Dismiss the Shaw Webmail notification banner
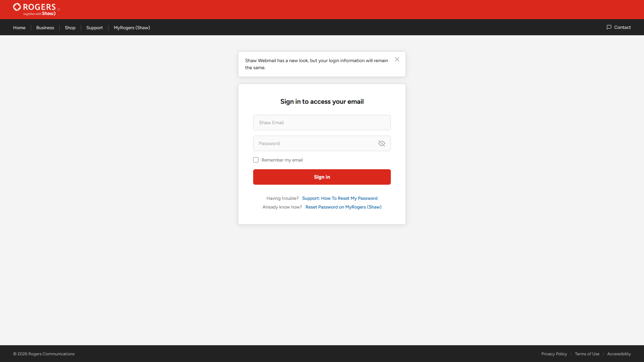 397,59
